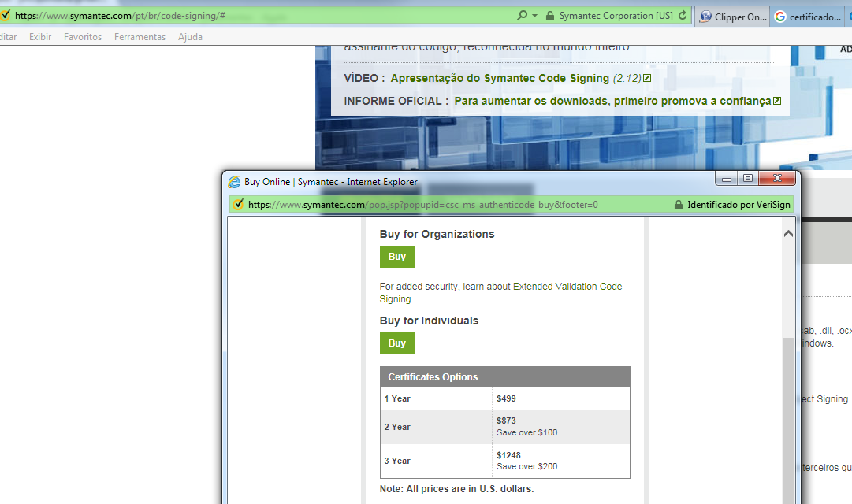
Task: Open the address bar search dropdown arrow
Action: (534, 15)
